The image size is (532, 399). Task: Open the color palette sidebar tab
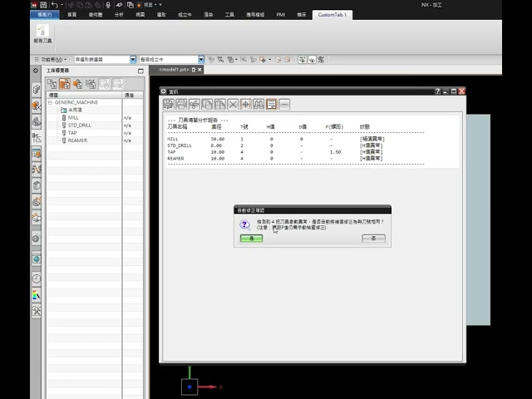point(37,295)
